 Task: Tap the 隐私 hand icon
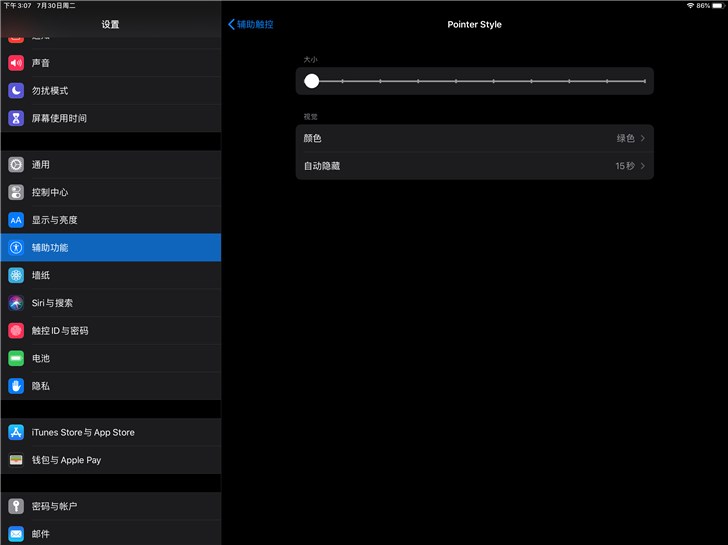[x=16, y=386]
